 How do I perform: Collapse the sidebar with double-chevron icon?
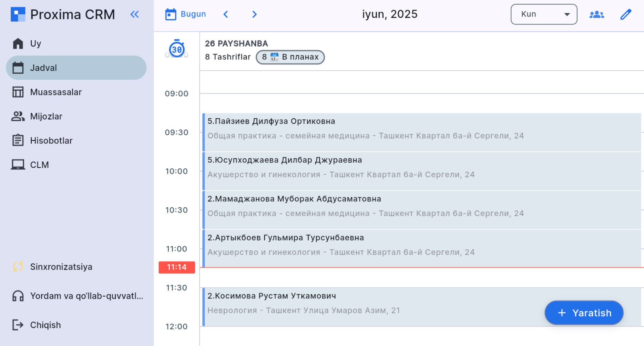coord(134,14)
